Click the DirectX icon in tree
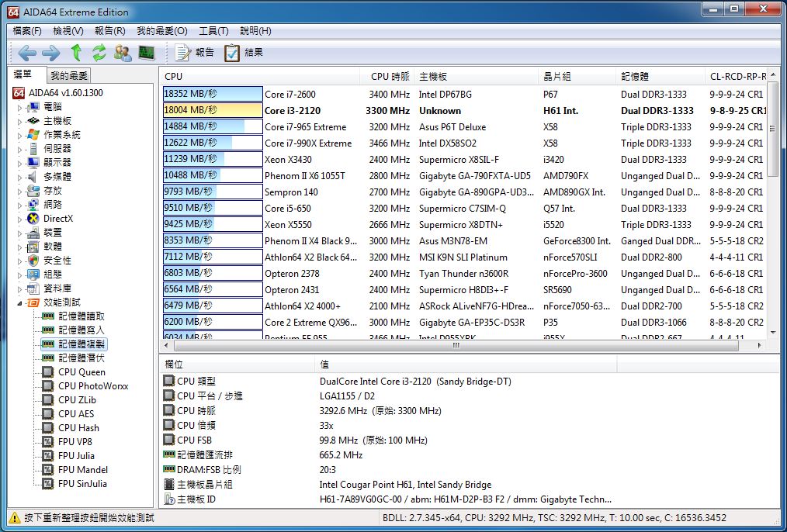The width and height of the screenshot is (787, 532). 33,219
